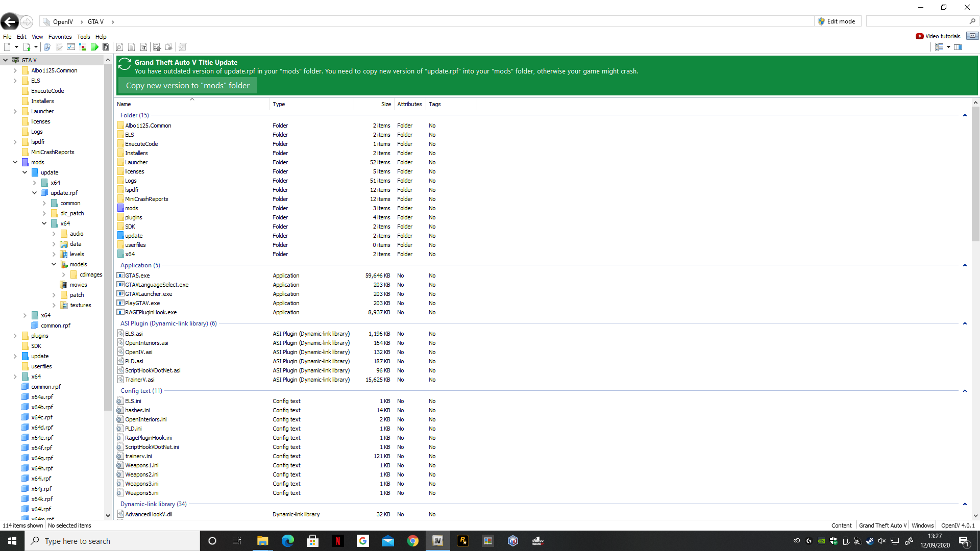Click the dark shortcut file toolbar icon
The height and width of the screenshot is (551, 980).
click(106, 47)
